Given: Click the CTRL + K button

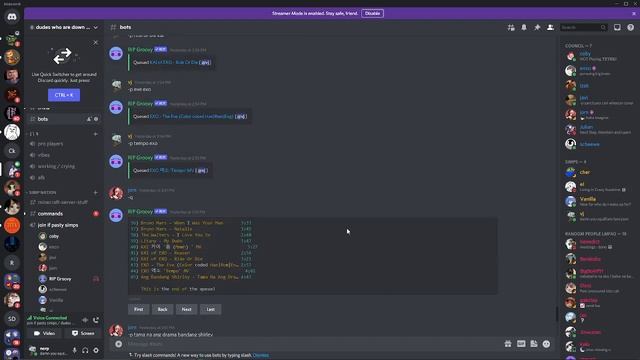Looking at the screenshot, I should [64, 95].
